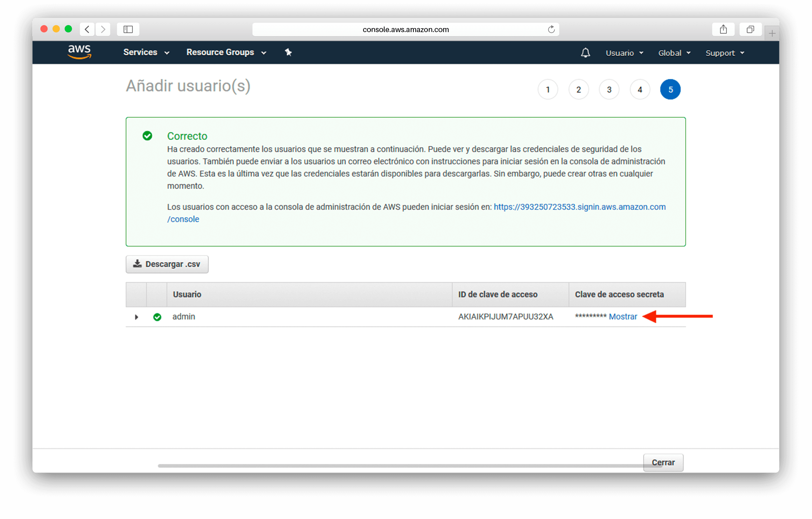Open the Safari share icon
Image resolution: width=812 pixels, height=519 pixels.
[x=723, y=29]
